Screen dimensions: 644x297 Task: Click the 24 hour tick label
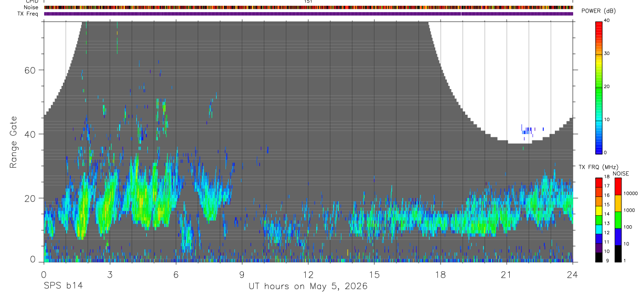point(573,273)
